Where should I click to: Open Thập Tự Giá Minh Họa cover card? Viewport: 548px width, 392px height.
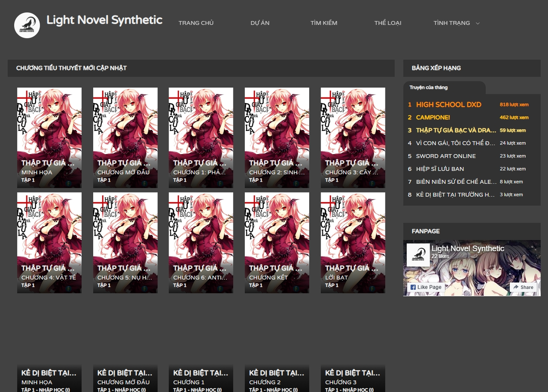(49, 138)
